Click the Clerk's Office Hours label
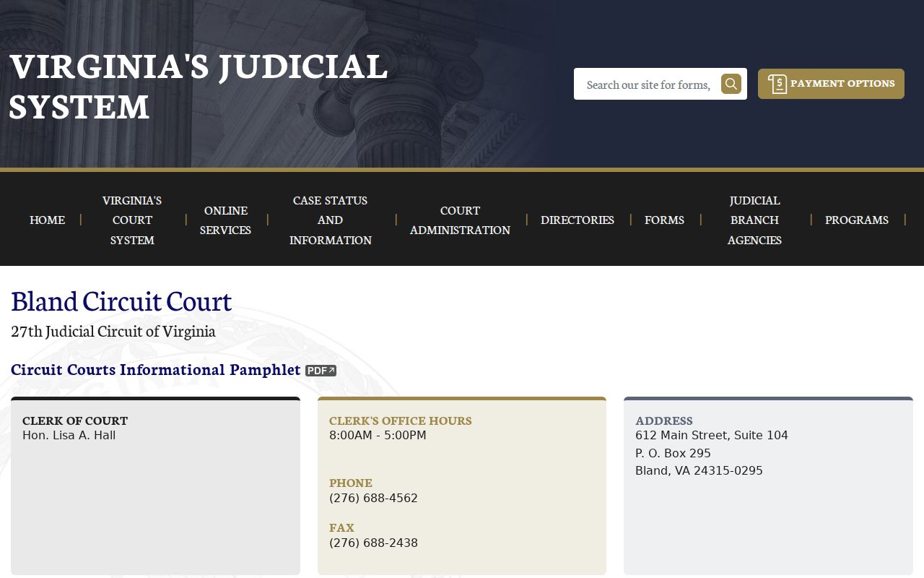 click(401, 420)
